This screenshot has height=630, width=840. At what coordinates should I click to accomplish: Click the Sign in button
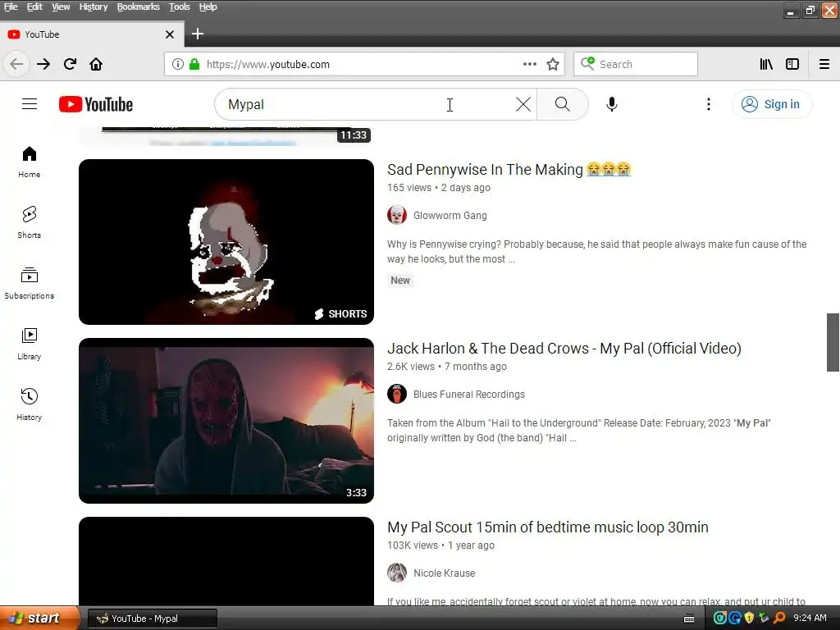click(772, 104)
